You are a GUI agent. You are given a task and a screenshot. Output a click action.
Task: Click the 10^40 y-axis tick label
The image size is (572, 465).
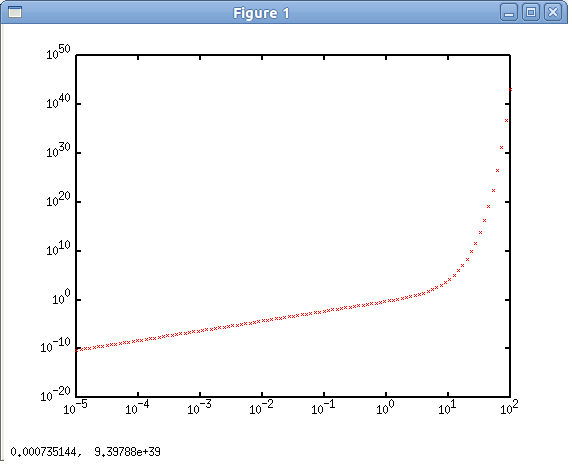pyautogui.click(x=58, y=101)
